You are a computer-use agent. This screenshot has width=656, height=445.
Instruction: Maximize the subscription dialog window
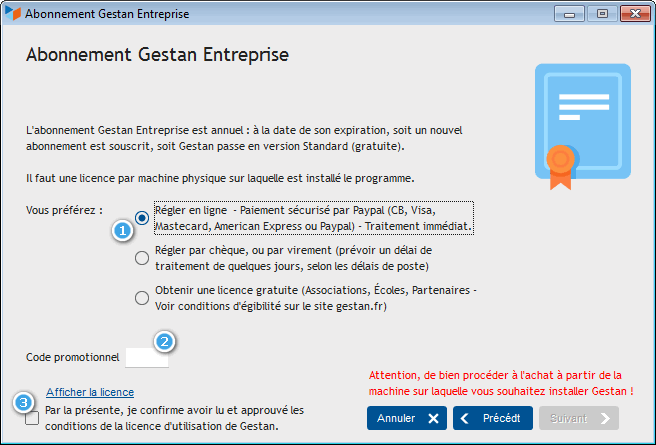tap(602, 14)
